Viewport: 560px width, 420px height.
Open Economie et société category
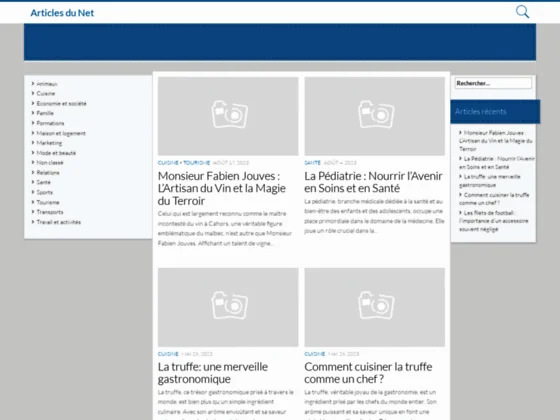point(61,104)
